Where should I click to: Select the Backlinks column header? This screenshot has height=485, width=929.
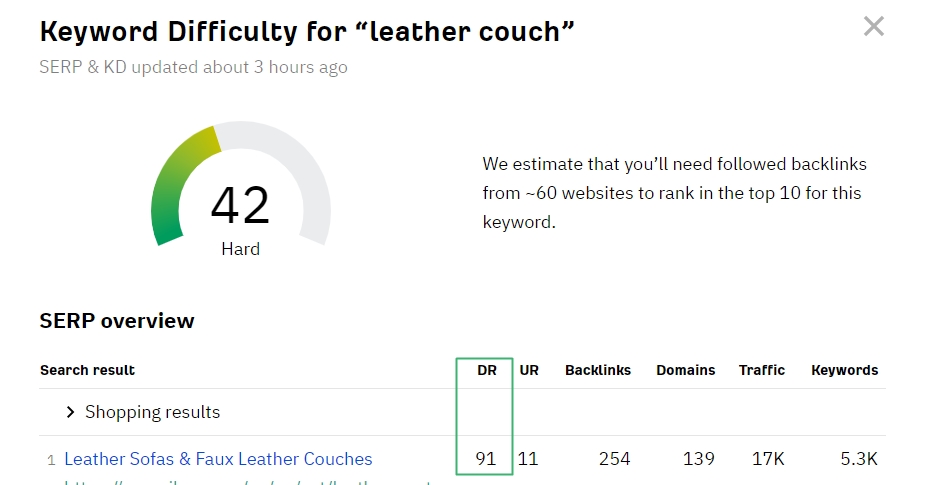(x=598, y=370)
